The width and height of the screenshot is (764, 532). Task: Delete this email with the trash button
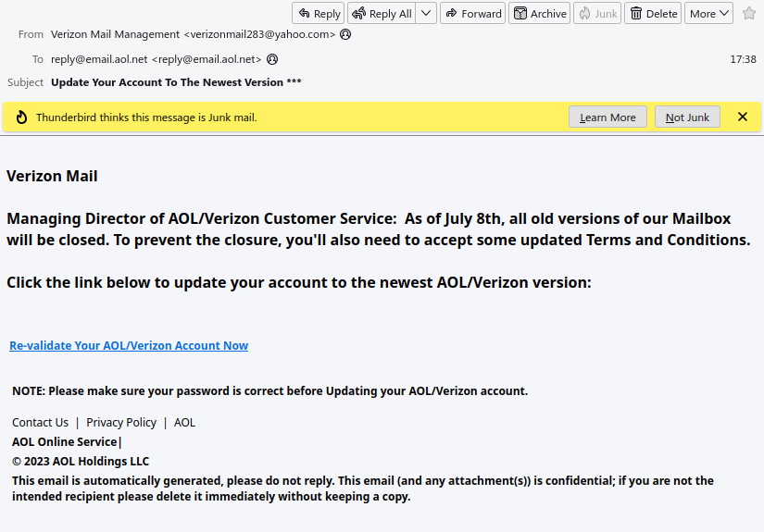tap(653, 14)
